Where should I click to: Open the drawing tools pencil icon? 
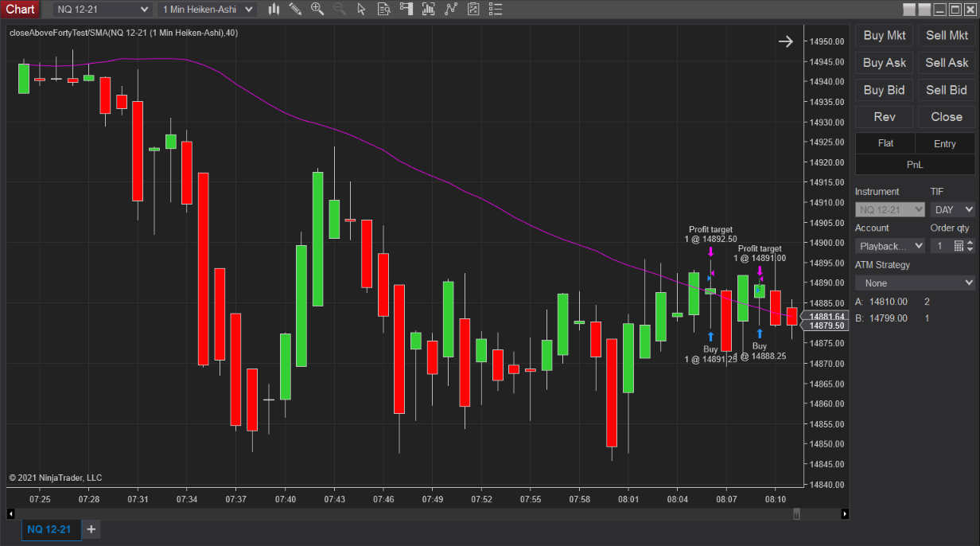click(295, 9)
